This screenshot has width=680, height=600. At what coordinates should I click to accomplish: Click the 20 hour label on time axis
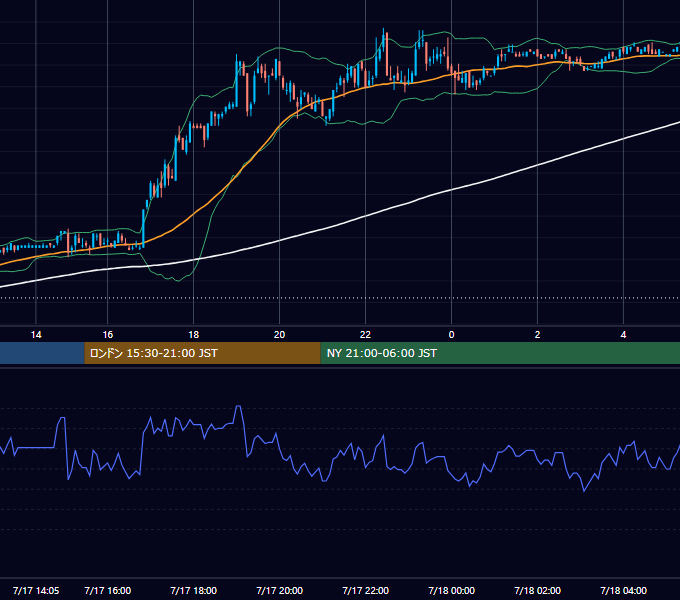click(279, 335)
